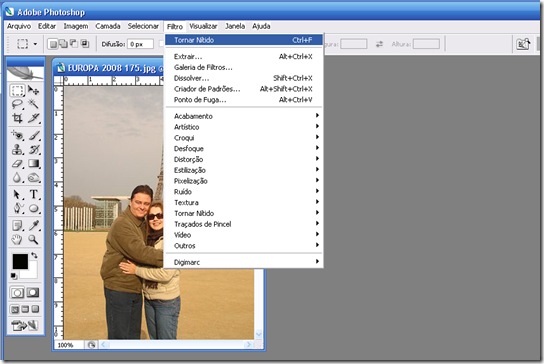Open the black foreground color swatch
The height and width of the screenshot is (364, 544).
click(20, 262)
